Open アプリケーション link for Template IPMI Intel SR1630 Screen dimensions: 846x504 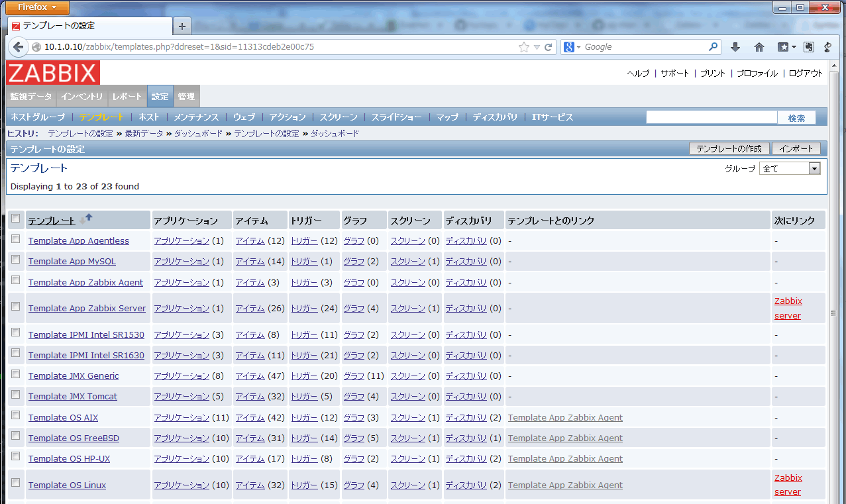[182, 356]
